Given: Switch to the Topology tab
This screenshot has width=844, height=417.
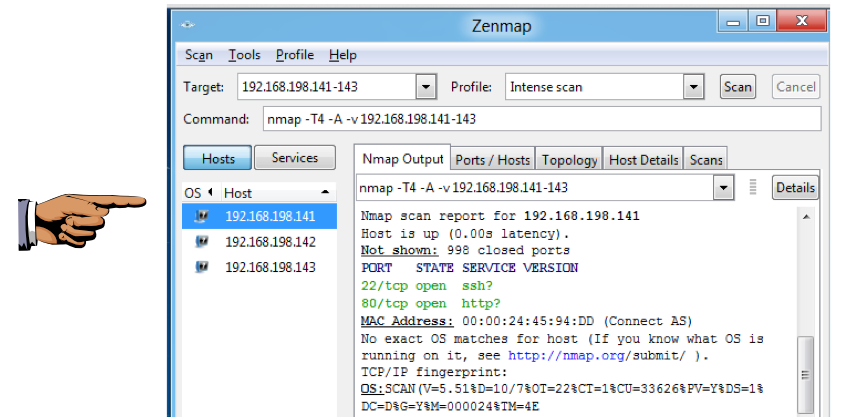Looking at the screenshot, I should 570,160.
